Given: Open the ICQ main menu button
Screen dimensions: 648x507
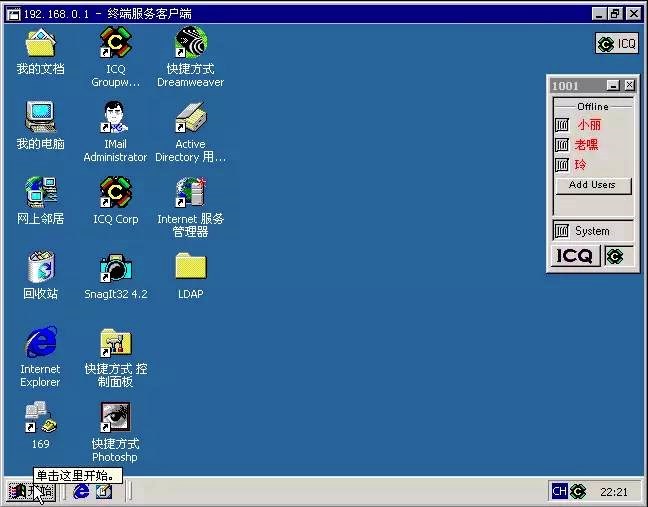Looking at the screenshot, I should pyautogui.click(x=575, y=256).
